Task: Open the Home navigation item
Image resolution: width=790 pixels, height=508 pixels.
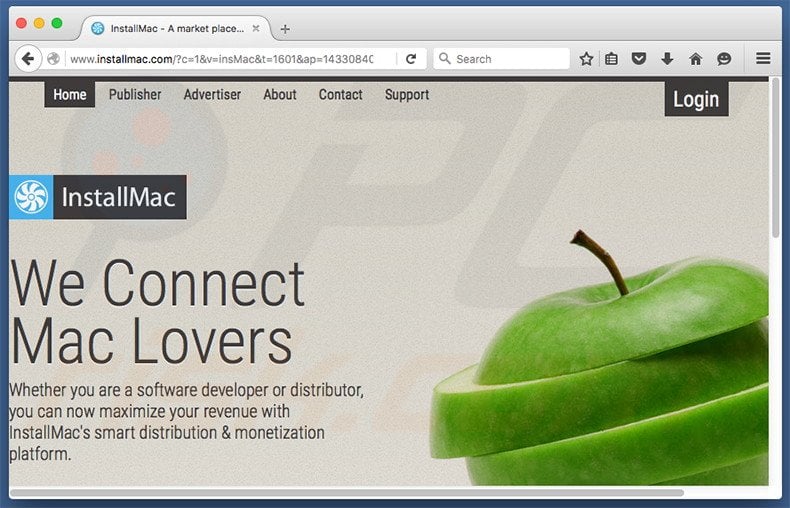Action: (70, 94)
